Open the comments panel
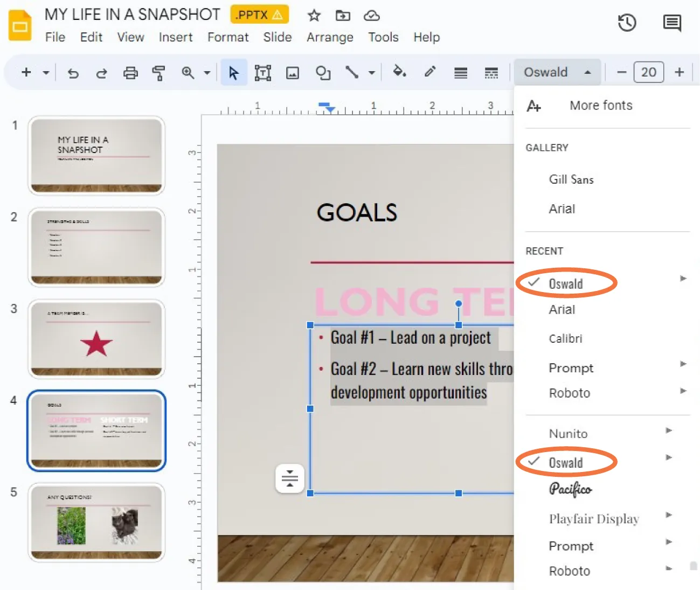This screenshot has width=700, height=590. coord(671,23)
